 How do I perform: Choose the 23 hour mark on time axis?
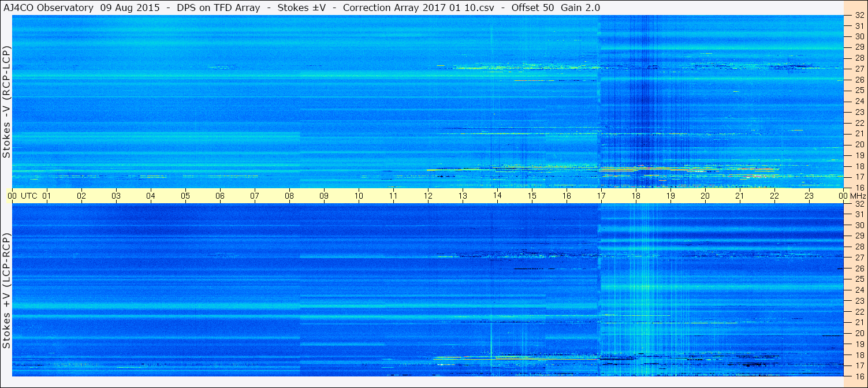point(809,196)
